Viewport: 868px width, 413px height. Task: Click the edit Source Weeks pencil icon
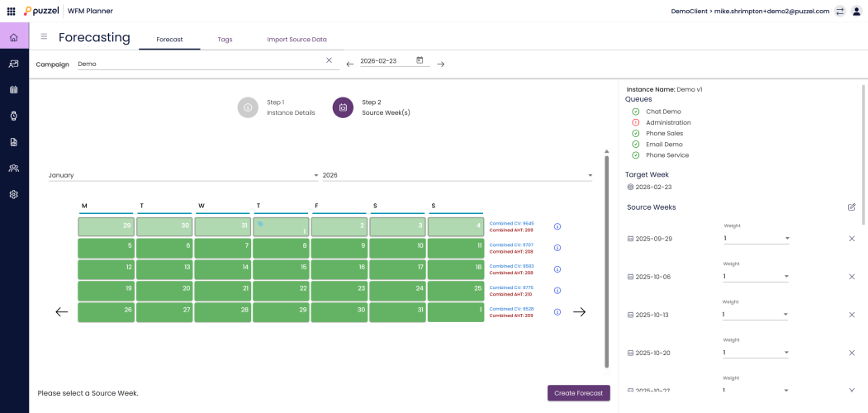click(x=851, y=207)
